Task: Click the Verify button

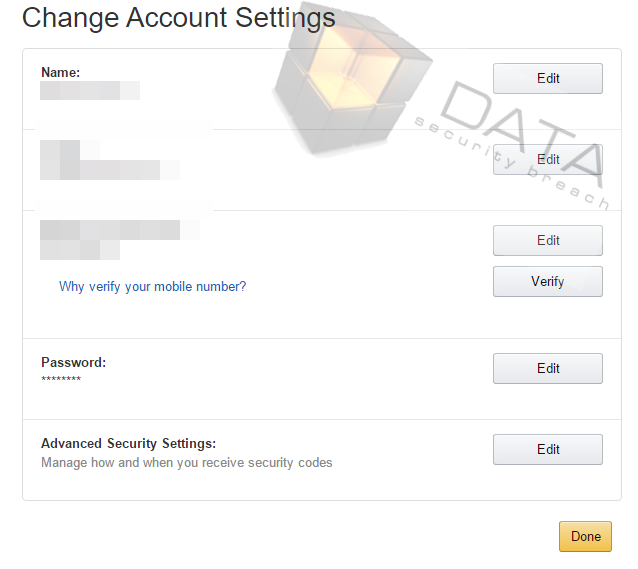Action: tap(548, 281)
